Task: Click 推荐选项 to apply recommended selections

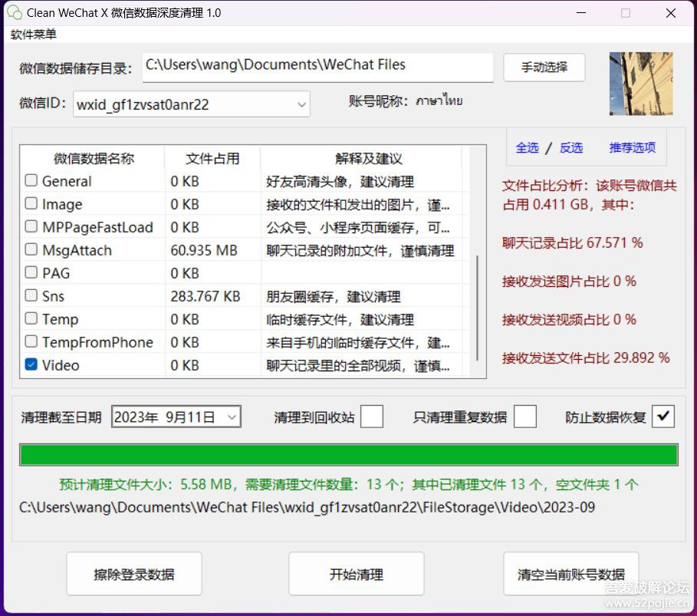Action: [x=632, y=147]
